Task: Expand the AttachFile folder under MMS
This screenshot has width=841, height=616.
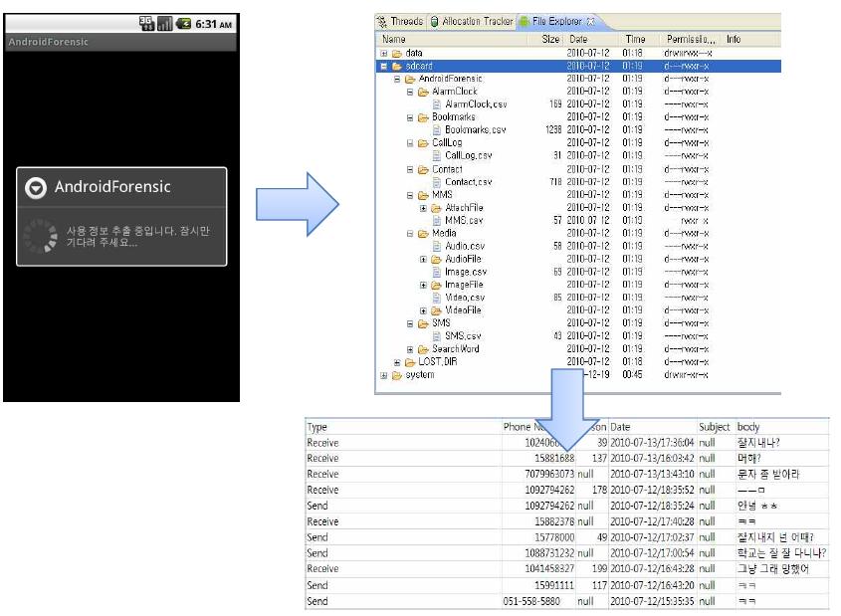Action: pyautogui.click(x=423, y=208)
